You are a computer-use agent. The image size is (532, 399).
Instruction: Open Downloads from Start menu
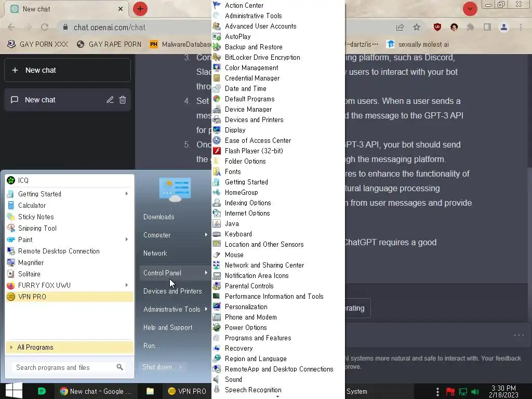[159, 217]
